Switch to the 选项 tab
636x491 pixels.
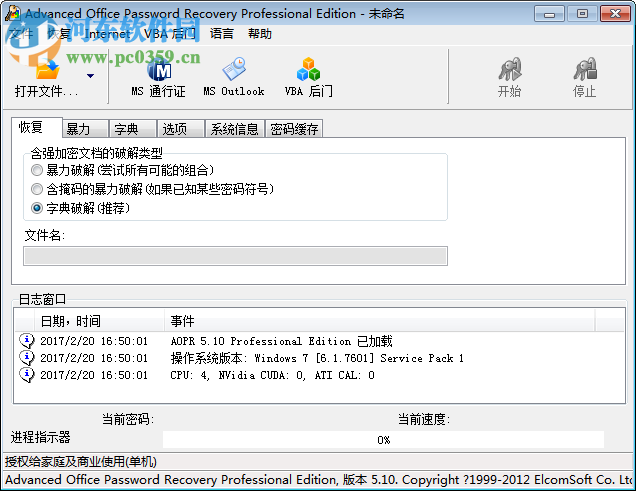181,129
